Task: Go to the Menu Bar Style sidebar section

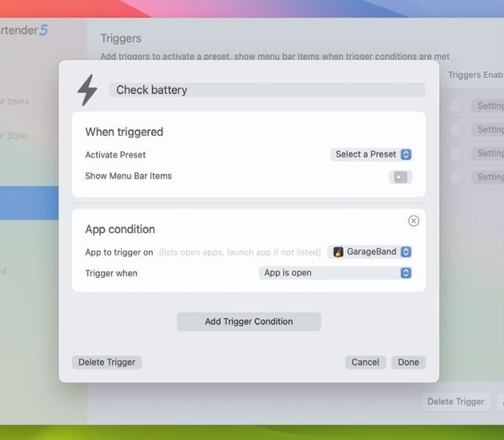Action: tap(14, 136)
